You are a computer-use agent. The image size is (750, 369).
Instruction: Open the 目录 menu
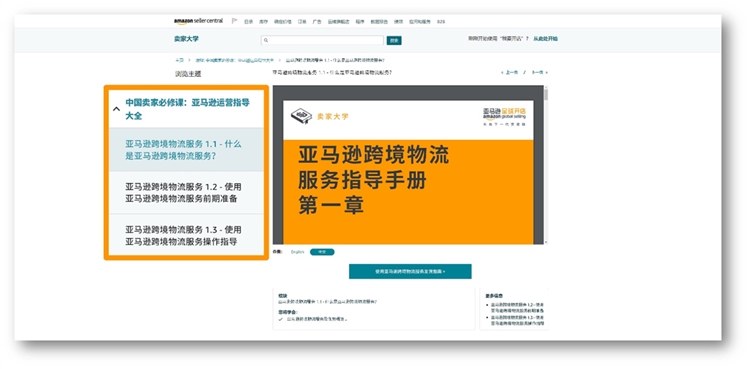coord(248,22)
